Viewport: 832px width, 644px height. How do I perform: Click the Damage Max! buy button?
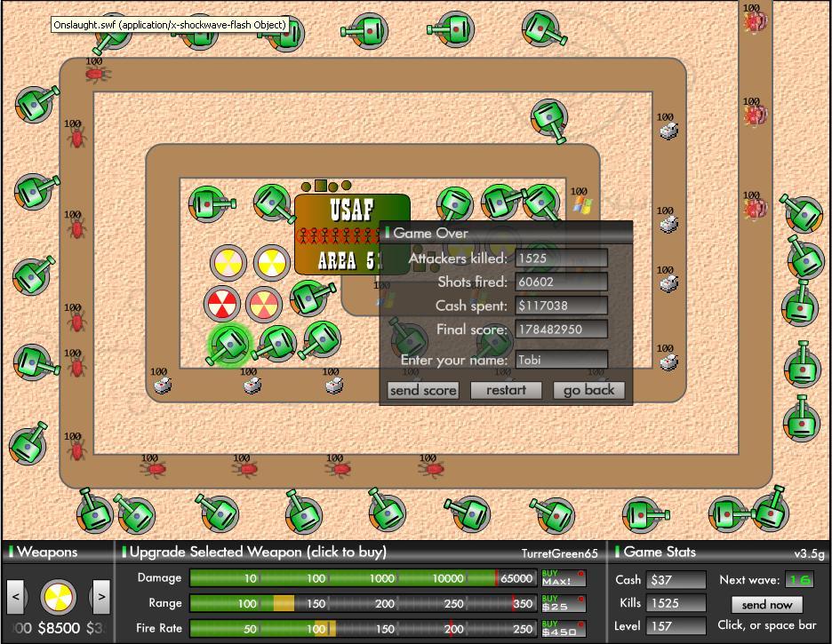click(563, 577)
